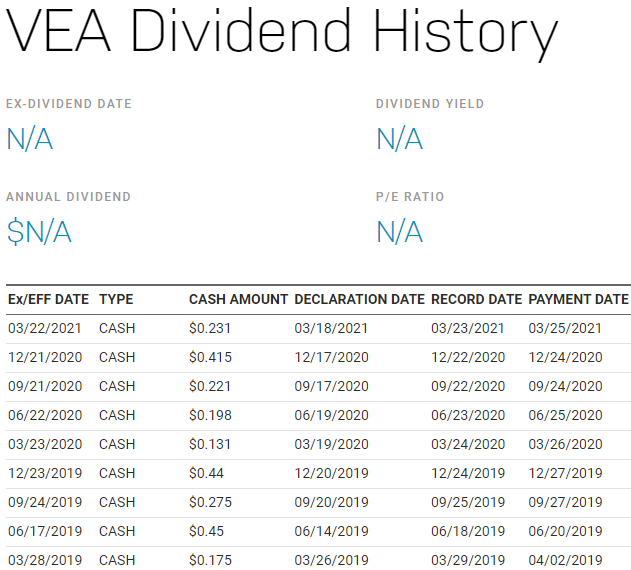This screenshot has width=631, height=570.
Task: Select declaration date 09/20/2019
Action: pos(331,502)
